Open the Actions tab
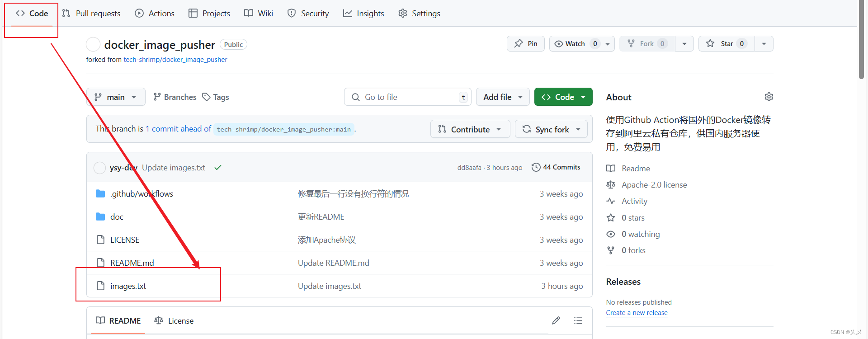This screenshot has width=868, height=339. tap(155, 14)
